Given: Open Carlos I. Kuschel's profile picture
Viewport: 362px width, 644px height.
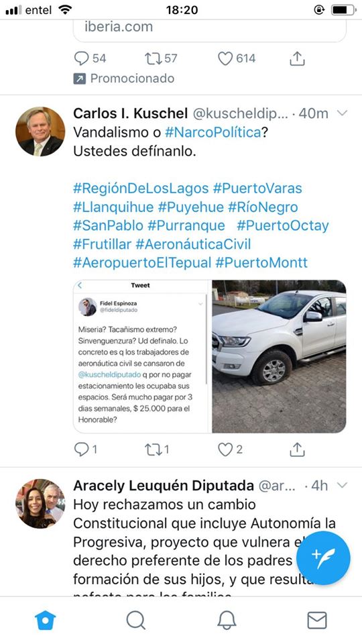Looking at the screenshot, I should tap(40, 131).
